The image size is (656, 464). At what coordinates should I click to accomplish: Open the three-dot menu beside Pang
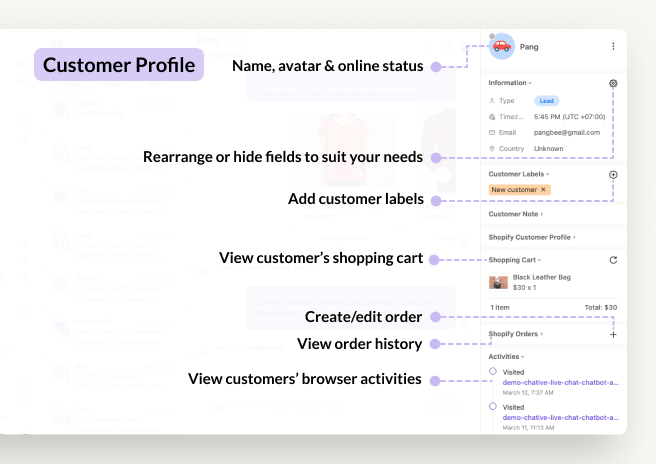click(x=613, y=46)
